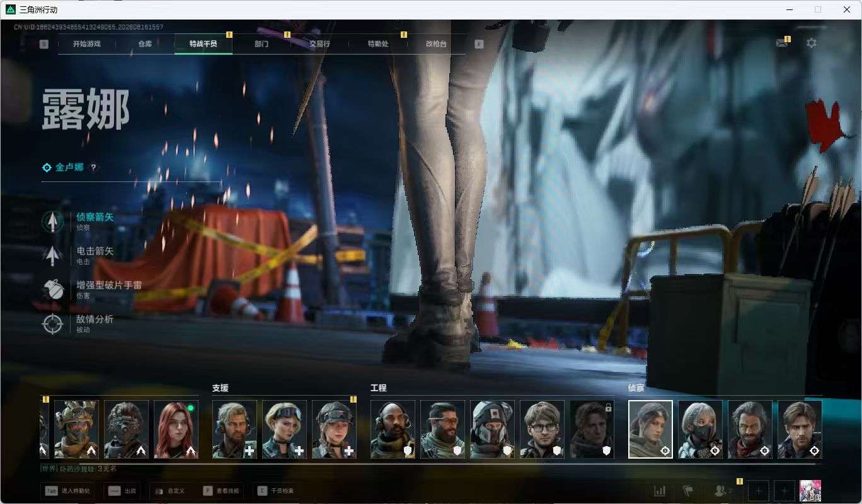Open the 改枪台 tab
The height and width of the screenshot is (504, 862).
coord(436,44)
